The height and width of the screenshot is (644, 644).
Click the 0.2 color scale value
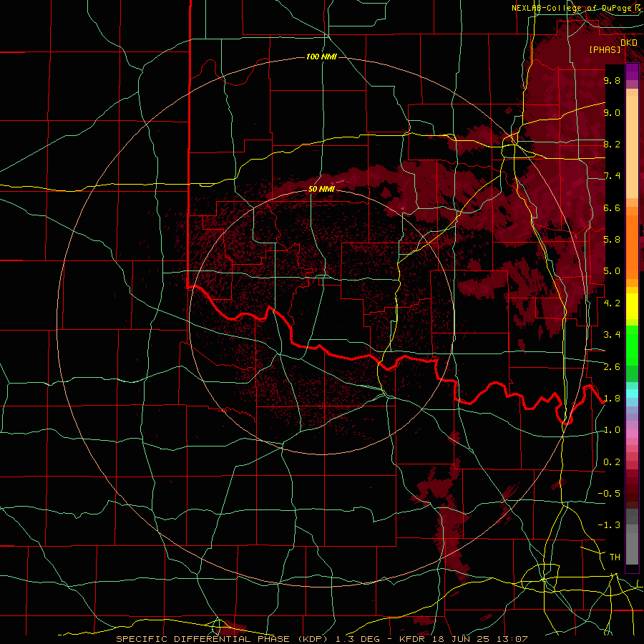612,462
